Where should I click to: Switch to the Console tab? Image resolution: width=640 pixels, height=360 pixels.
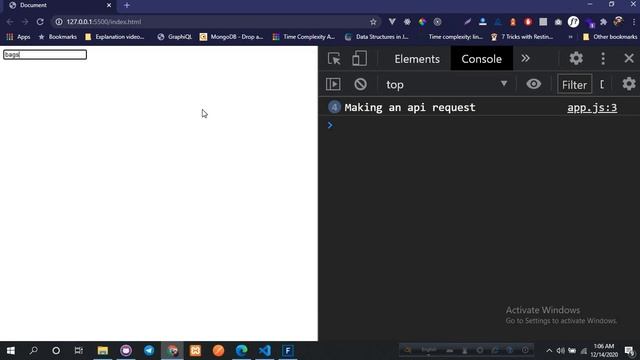pyautogui.click(x=481, y=59)
